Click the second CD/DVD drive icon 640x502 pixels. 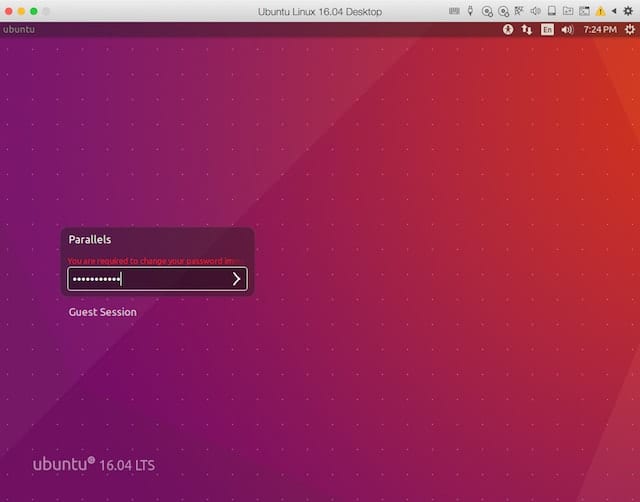[x=503, y=11]
